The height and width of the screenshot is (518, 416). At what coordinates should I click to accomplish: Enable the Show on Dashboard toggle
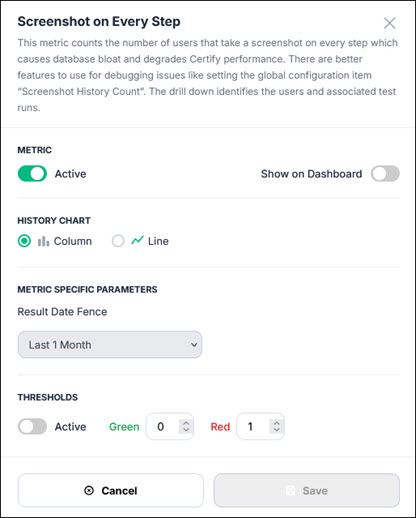385,174
